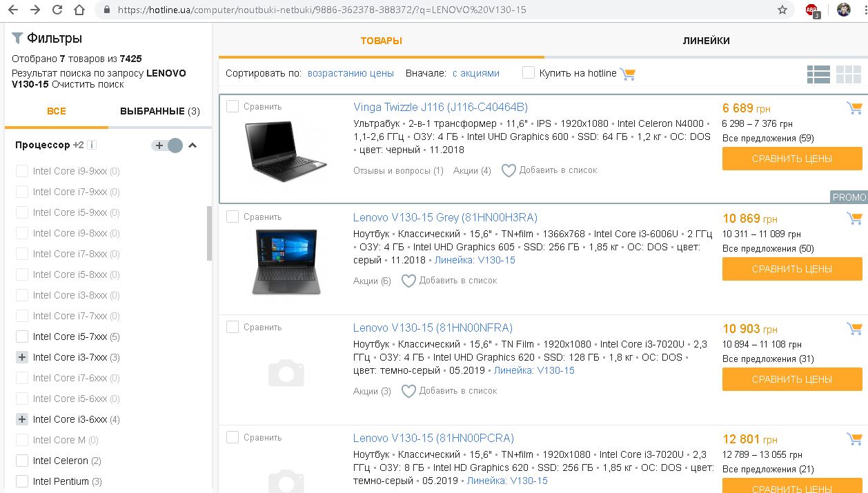Click the filter panel scrollbar
The width and height of the screenshot is (868, 493).
209,233
